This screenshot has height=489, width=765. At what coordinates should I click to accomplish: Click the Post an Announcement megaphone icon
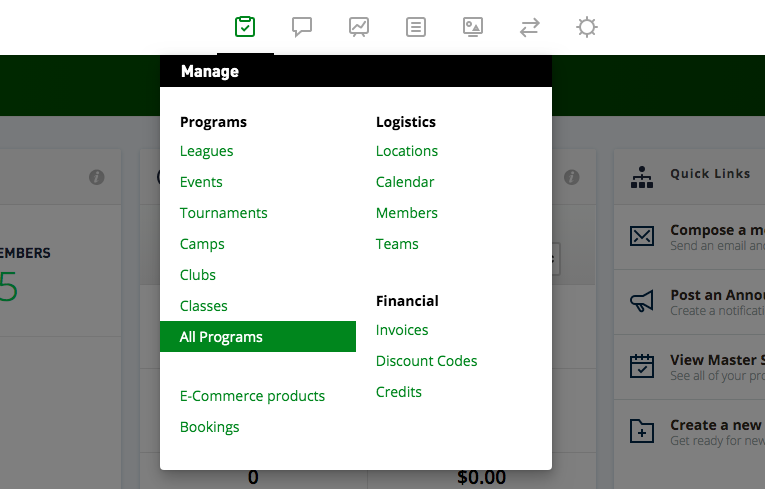click(x=642, y=301)
